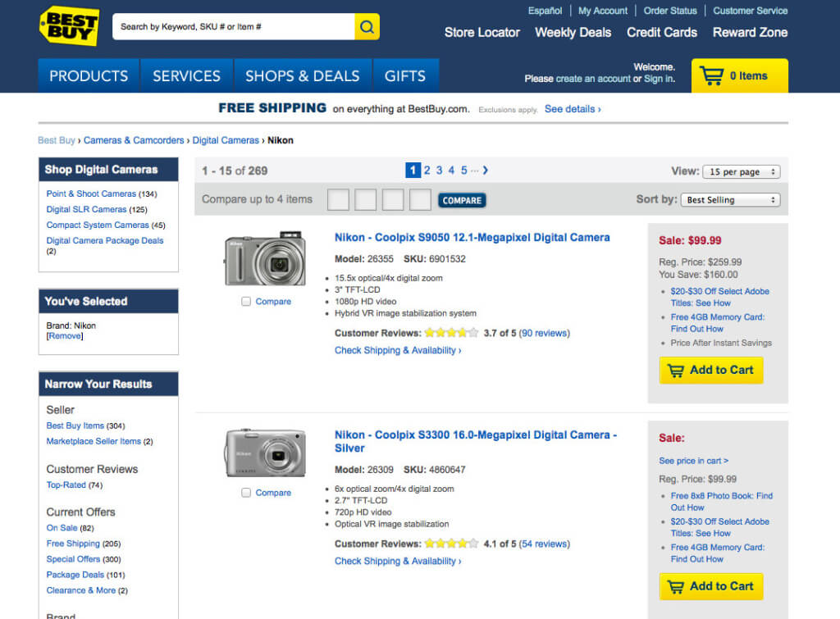Go to next results page arrow
Image resolution: width=840 pixels, height=619 pixels.
486,171
